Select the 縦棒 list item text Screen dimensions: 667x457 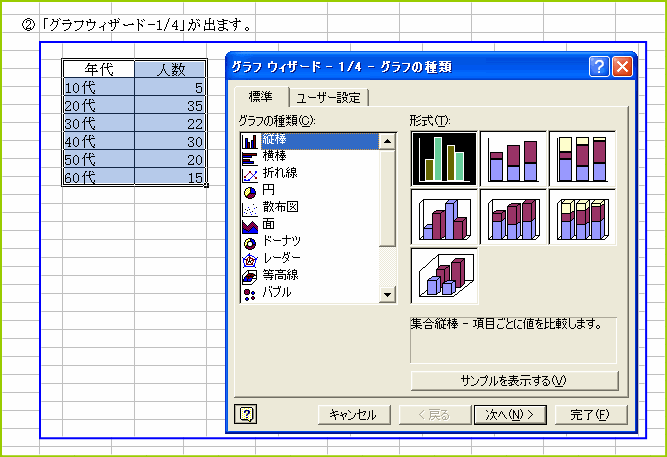click(x=274, y=140)
